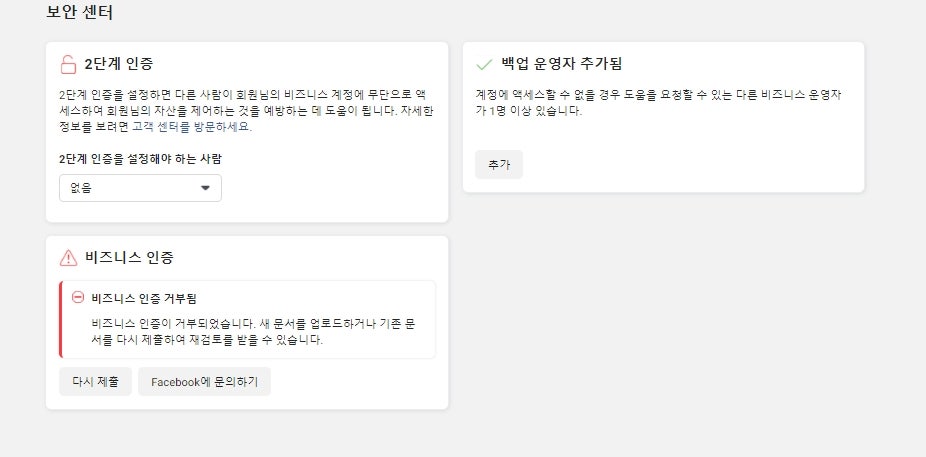926x457 pixels.
Task: Click the backup admin description starting 계정에 액세스할 수 없을 경우
Action: [x=658, y=103]
